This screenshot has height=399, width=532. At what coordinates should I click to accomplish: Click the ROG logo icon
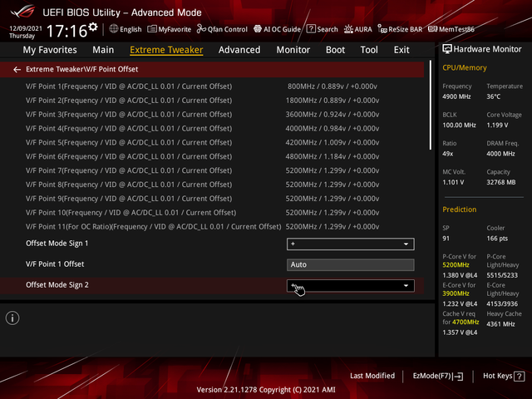23,12
